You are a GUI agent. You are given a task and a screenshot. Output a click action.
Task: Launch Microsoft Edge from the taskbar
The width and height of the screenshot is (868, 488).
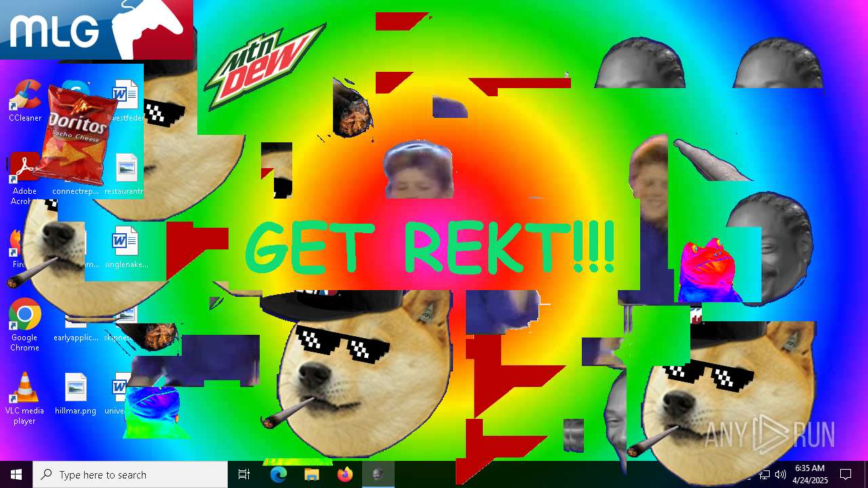[x=279, y=474]
